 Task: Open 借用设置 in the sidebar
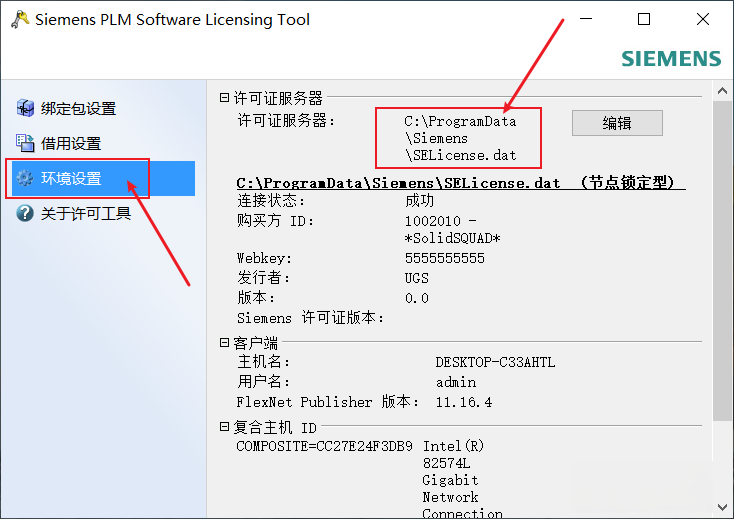coord(71,144)
